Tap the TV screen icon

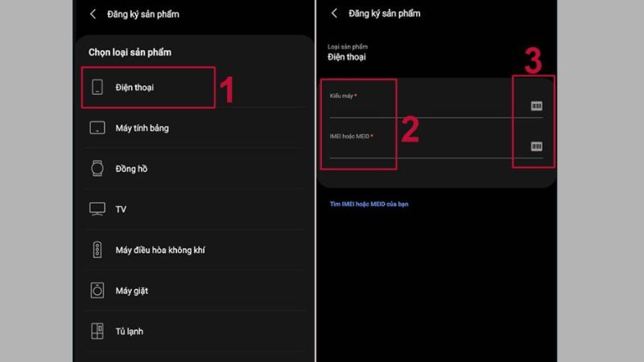pos(97,209)
